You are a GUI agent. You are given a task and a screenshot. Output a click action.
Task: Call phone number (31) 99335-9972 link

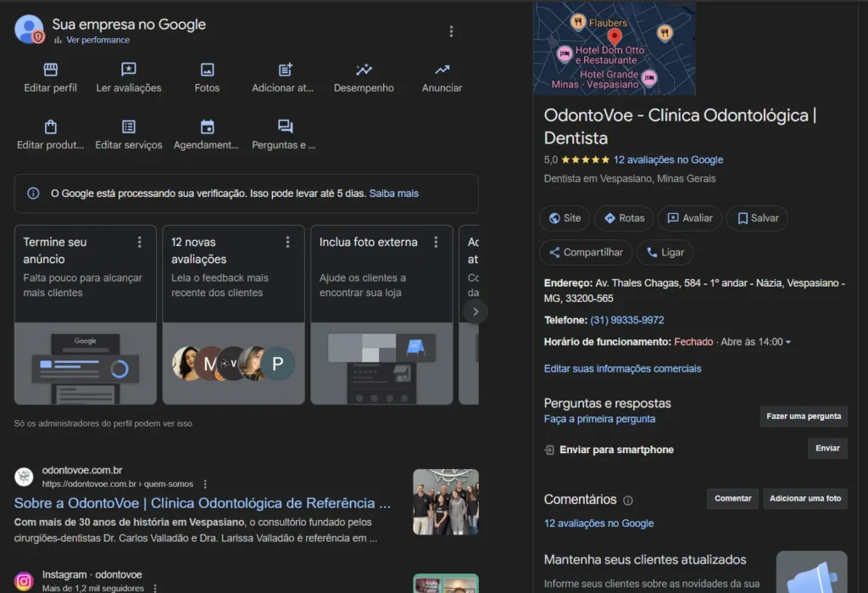click(626, 321)
